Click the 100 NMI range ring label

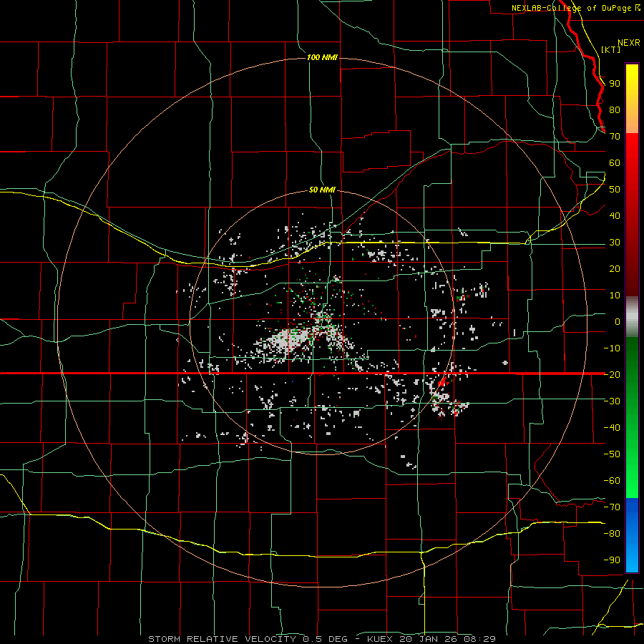coord(322,57)
